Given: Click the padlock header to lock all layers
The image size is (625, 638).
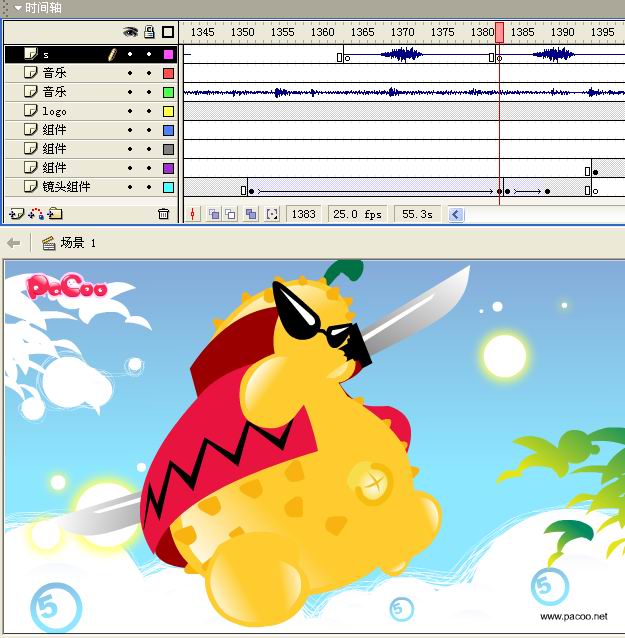Looking at the screenshot, I should point(149,32).
